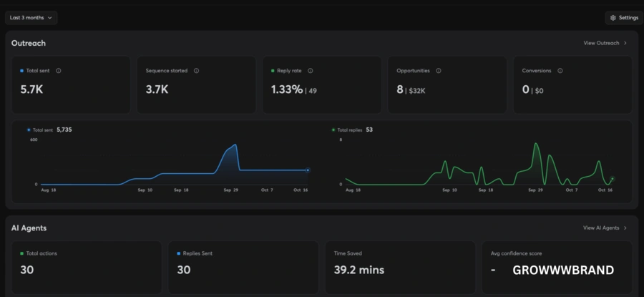Open the Last 3 months date range dropdown
This screenshot has height=297, width=644.
point(31,18)
